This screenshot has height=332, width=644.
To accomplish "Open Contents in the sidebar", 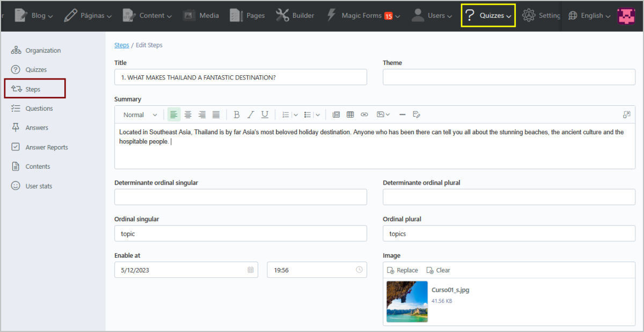I will pyautogui.click(x=31, y=167).
